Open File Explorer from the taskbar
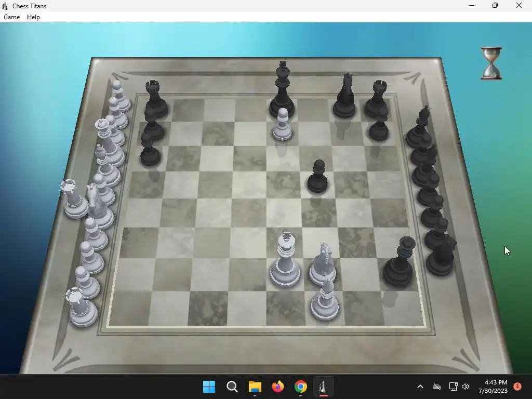The height and width of the screenshot is (399, 532). [255, 387]
